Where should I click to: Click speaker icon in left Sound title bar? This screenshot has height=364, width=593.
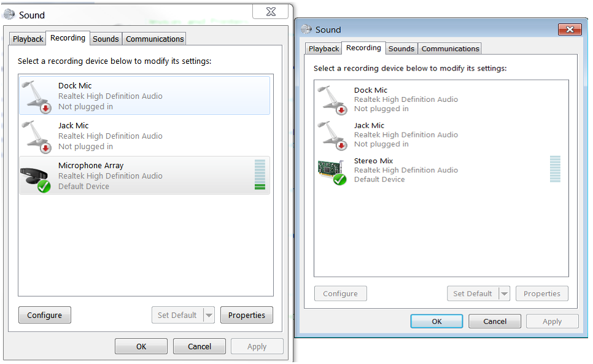(9, 14)
